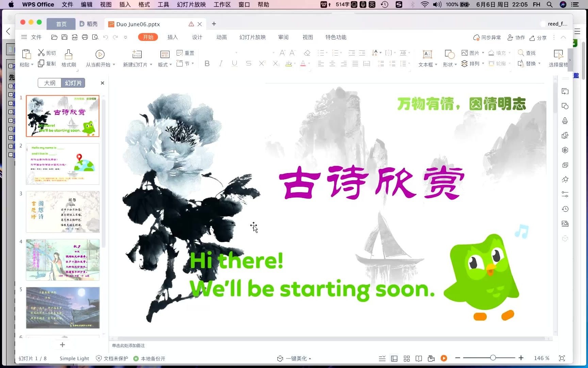Viewport: 588px width, 368px height.
Task: Click the Home (首页) tab button
Action: point(61,24)
